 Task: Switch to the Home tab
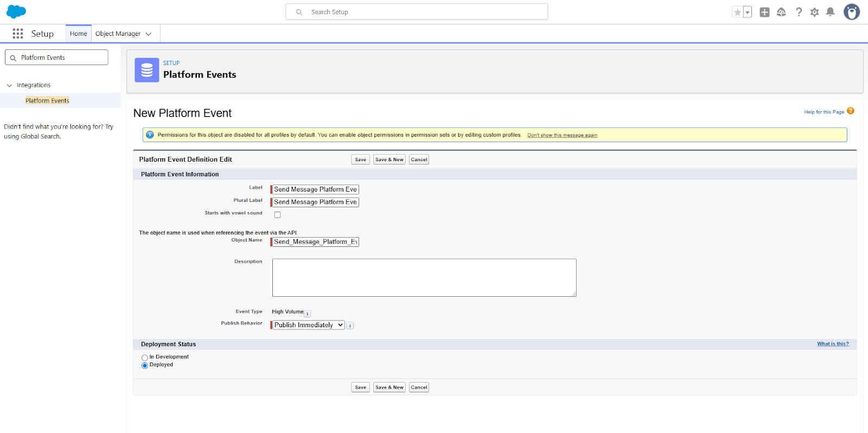78,34
